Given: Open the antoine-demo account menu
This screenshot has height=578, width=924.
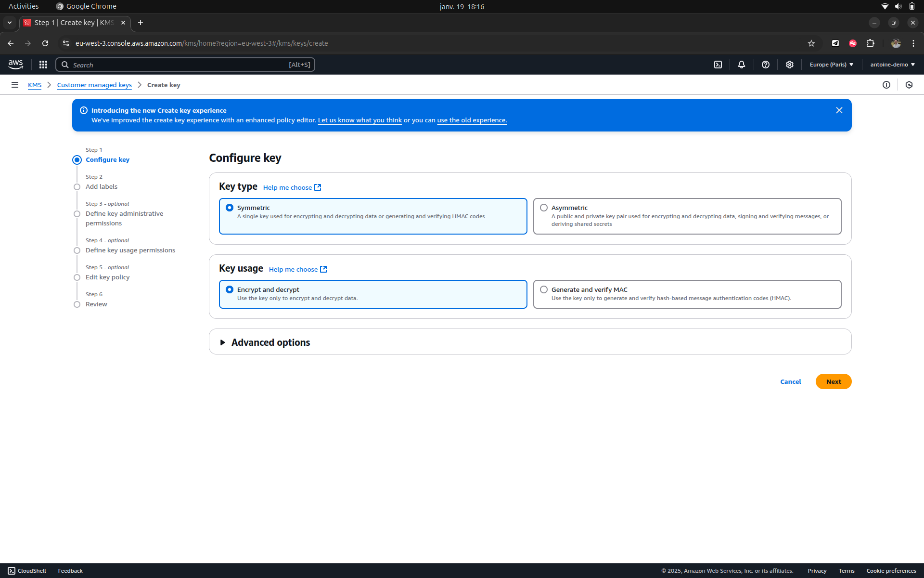Looking at the screenshot, I should point(892,65).
